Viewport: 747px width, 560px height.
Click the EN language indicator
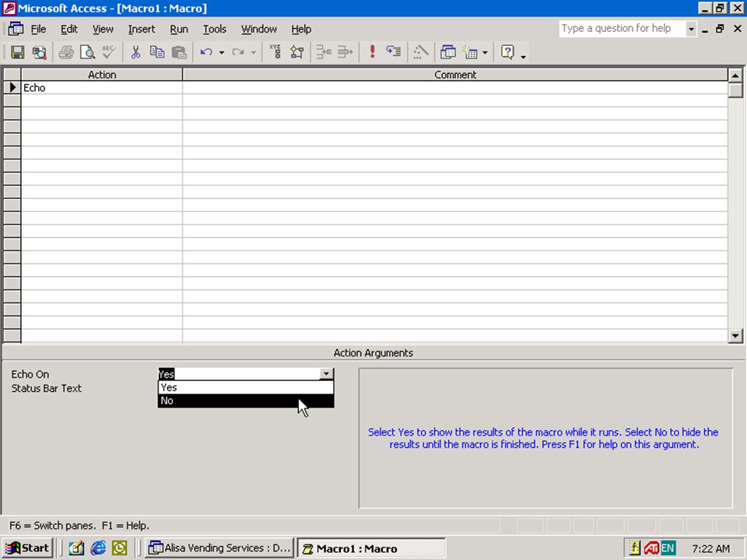click(668, 548)
